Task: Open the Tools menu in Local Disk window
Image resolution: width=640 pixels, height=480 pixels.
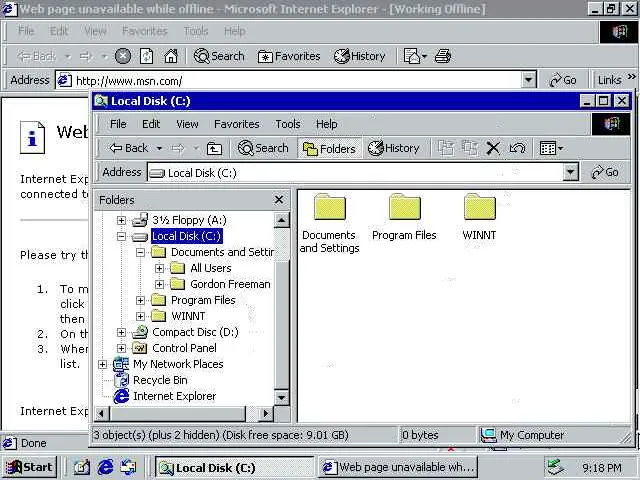Action: [x=288, y=124]
